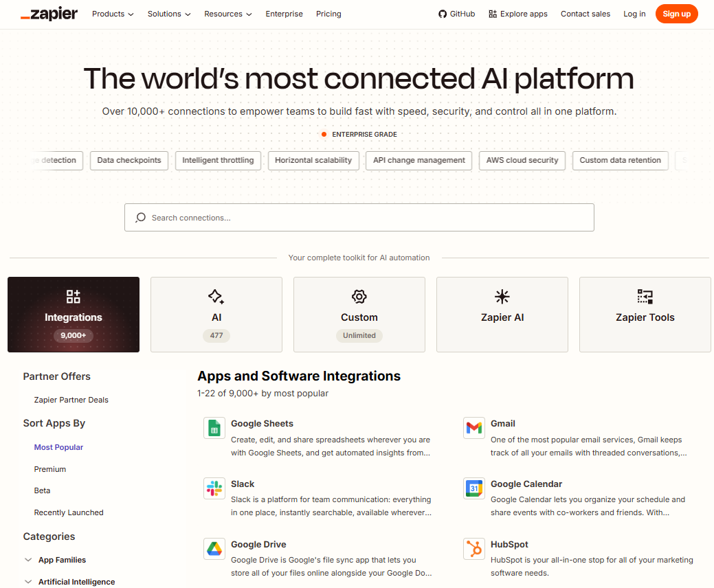The image size is (714, 588).
Task: Click the Integrations tile grid icon
Action: [x=74, y=297]
